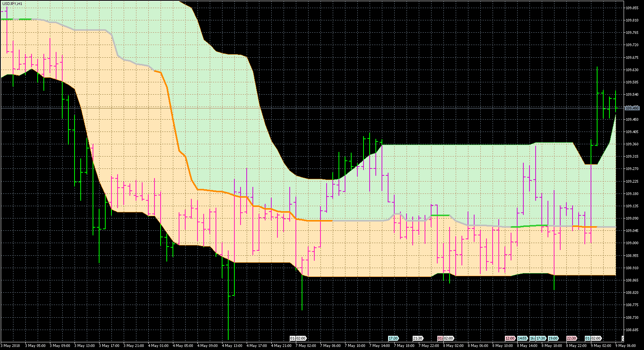Open the cyan 19:00 event marker
644x350 pixels.
pyautogui.click(x=553, y=338)
